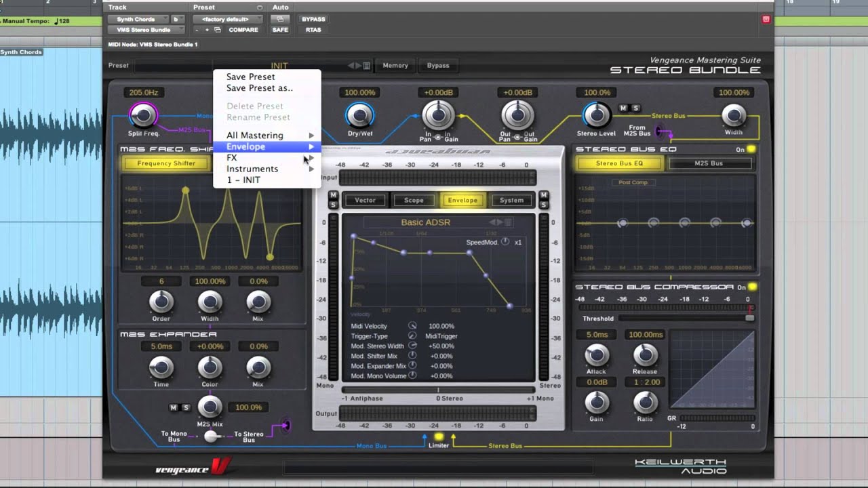Click the Antiphase-to-Mono correlation slider
868x488 pixels.
coord(438,390)
